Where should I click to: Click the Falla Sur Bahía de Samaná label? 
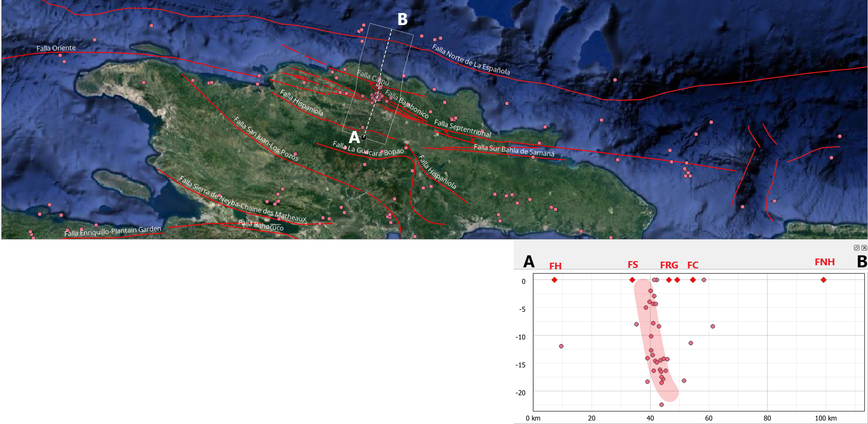514,150
